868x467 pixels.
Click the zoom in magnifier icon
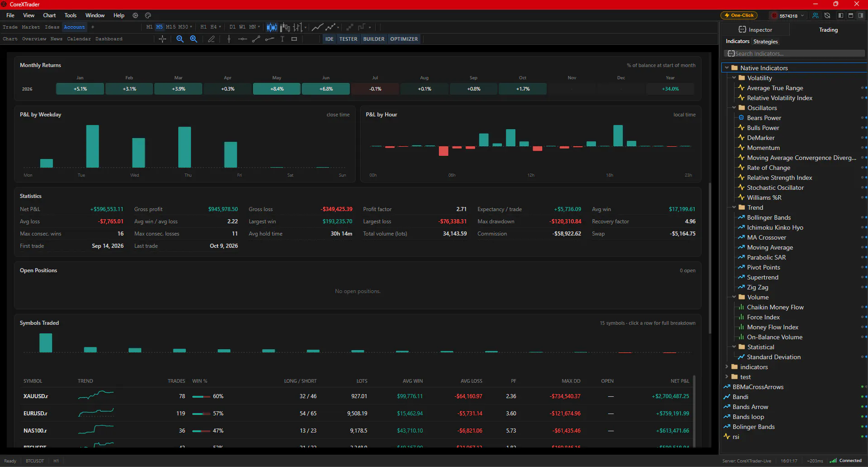tap(194, 39)
